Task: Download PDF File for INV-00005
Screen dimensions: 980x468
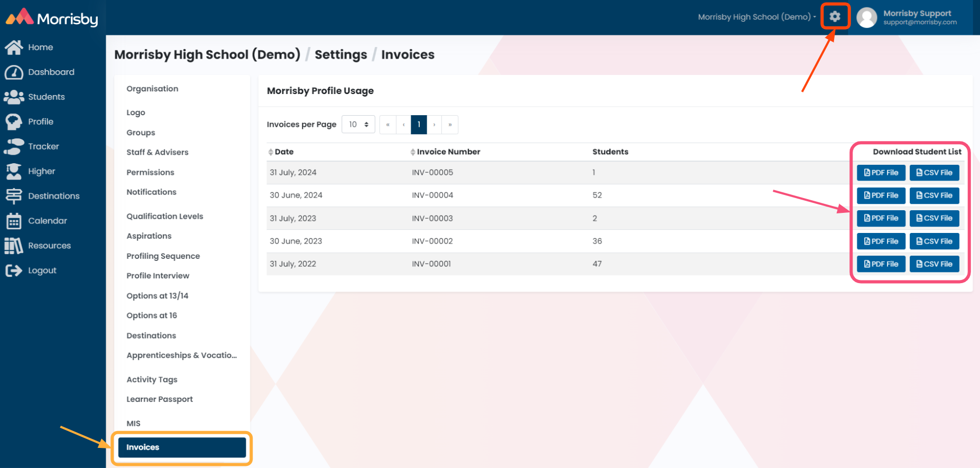Action: point(881,173)
